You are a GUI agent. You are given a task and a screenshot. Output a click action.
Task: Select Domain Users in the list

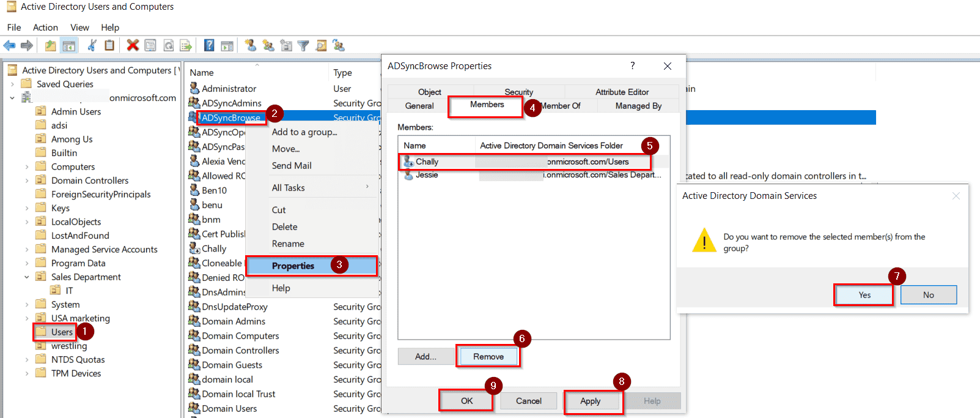coord(229,408)
